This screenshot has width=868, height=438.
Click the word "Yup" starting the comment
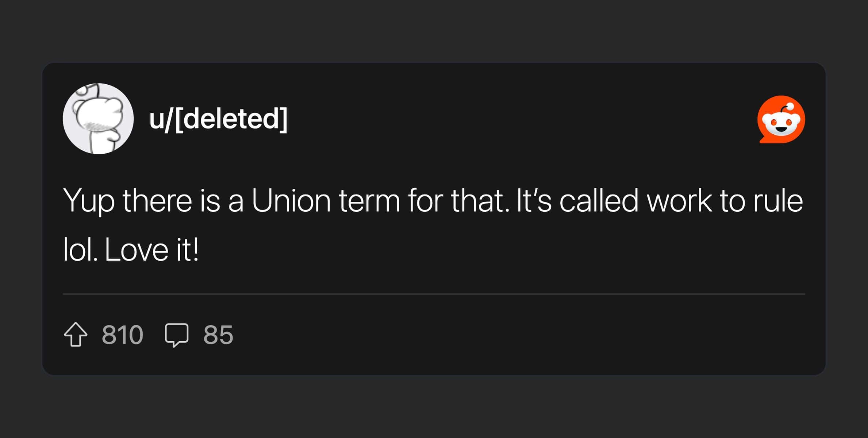click(89, 201)
